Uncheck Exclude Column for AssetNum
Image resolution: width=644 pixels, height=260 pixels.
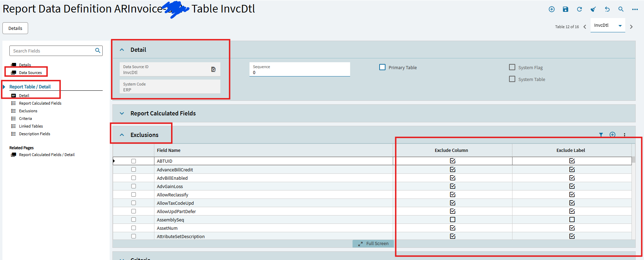point(452,228)
